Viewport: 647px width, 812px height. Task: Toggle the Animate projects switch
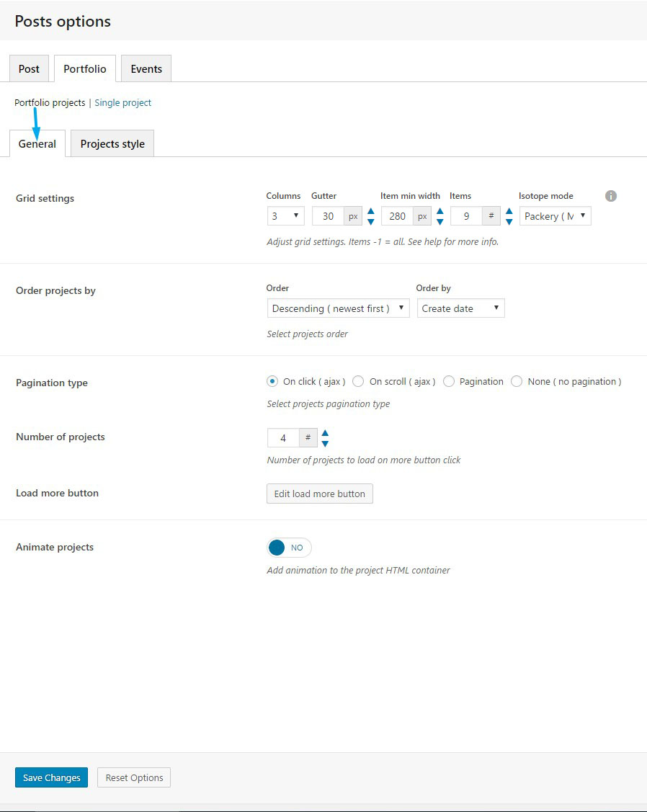pos(289,548)
